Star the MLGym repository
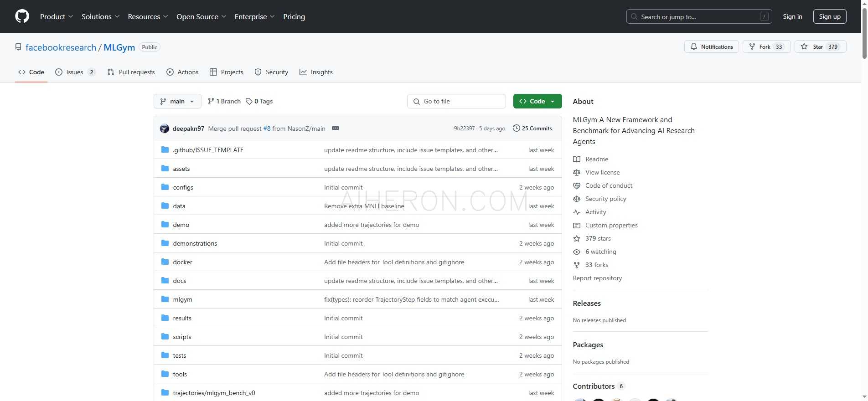This screenshot has width=868, height=401. coord(820,46)
